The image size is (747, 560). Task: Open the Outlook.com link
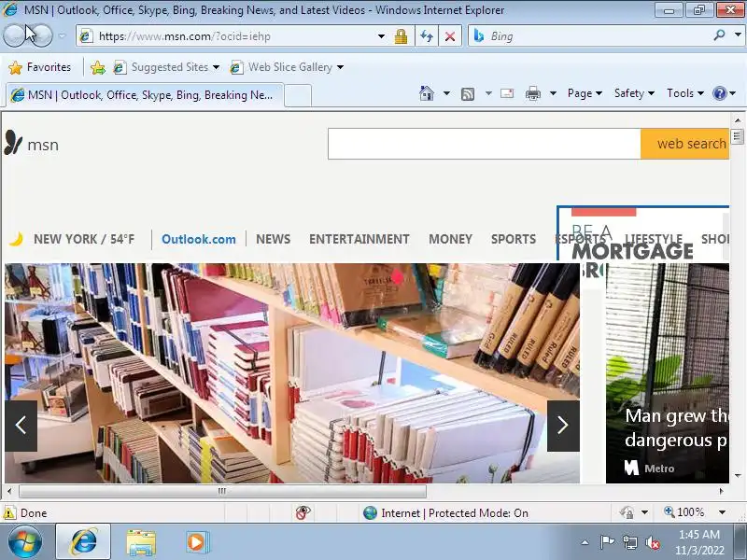pos(199,239)
